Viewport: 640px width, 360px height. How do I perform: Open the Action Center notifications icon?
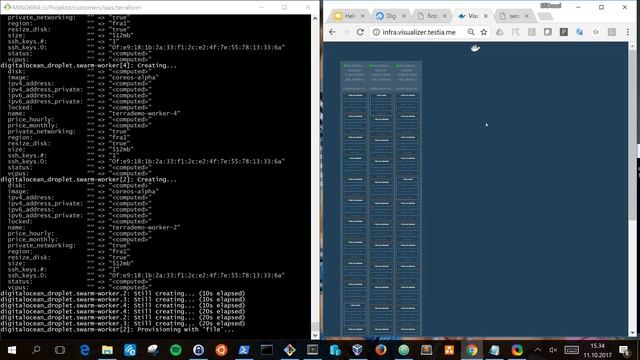624,350
